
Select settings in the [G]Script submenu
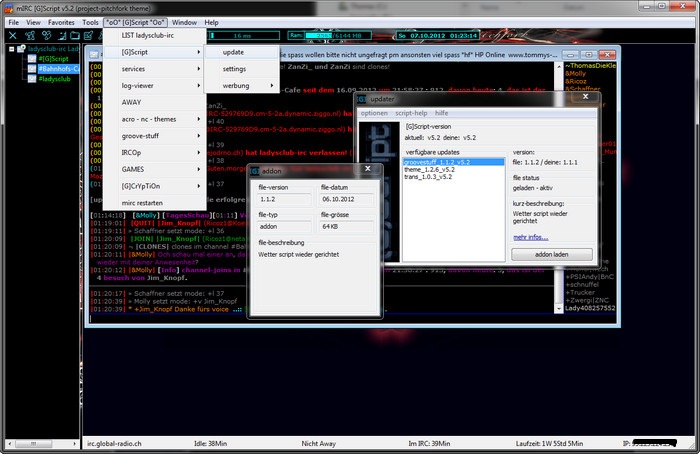pos(242,69)
